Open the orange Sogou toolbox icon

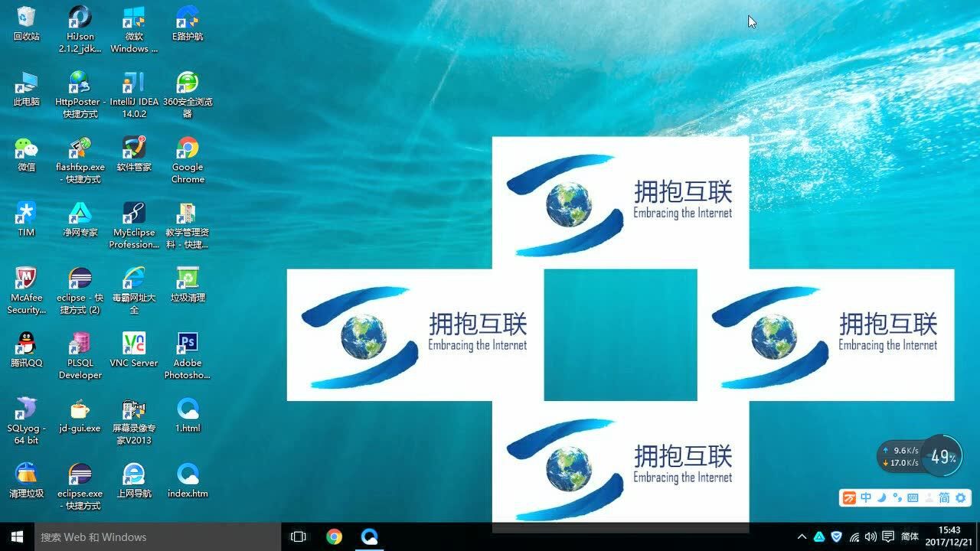850,497
